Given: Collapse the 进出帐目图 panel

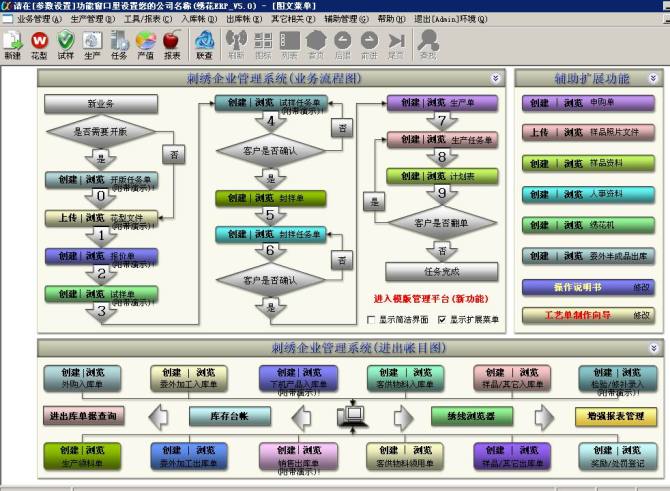Looking at the screenshot, I should click(x=652, y=348).
